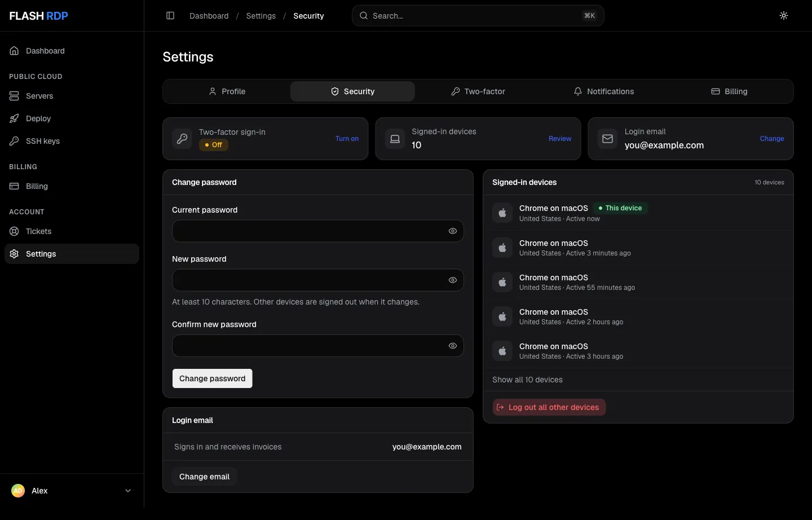Click the AD avatar icon for Alex
The image size is (812, 520).
pyautogui.click(x=18, y=491)
